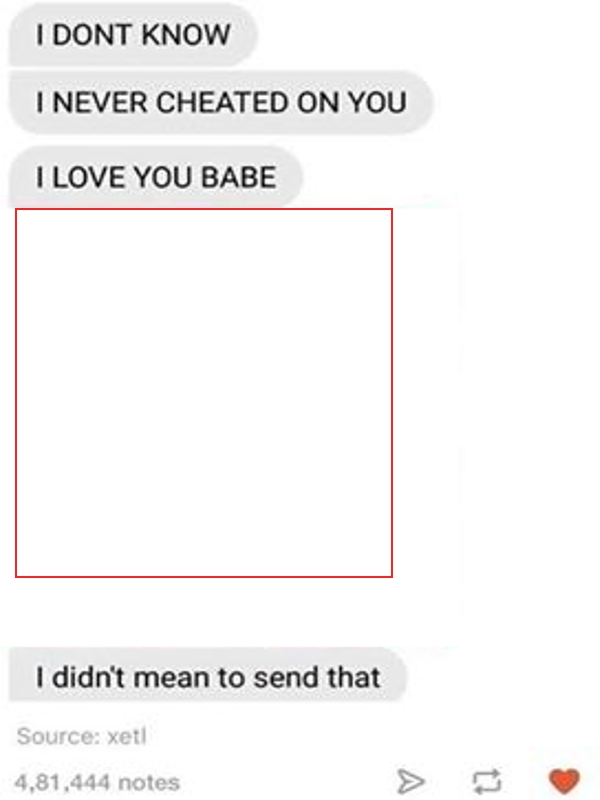Click the "Source:" label text
This screenshot has height=800, width=600.
tap(58, 736)
